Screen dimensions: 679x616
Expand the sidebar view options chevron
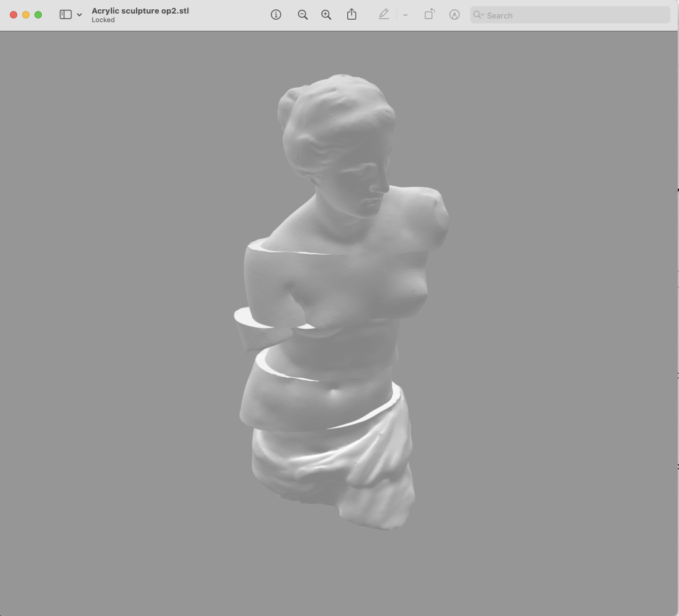click(79, 15)
